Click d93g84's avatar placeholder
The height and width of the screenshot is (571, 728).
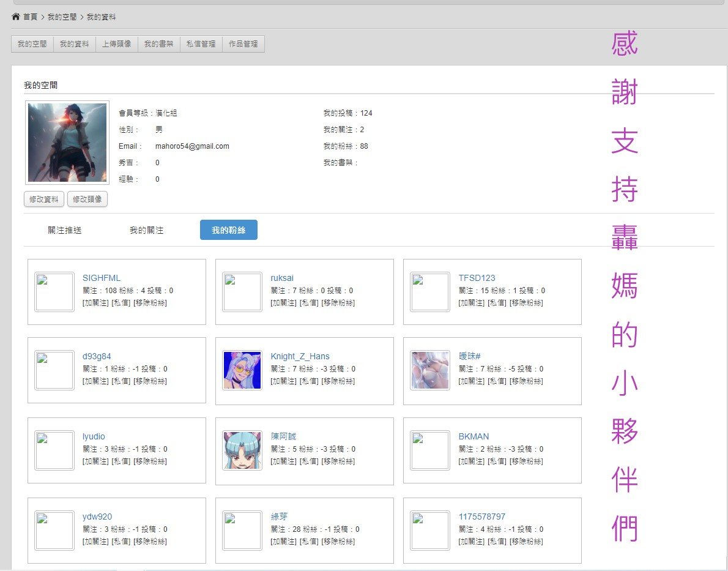coord(54,370)
